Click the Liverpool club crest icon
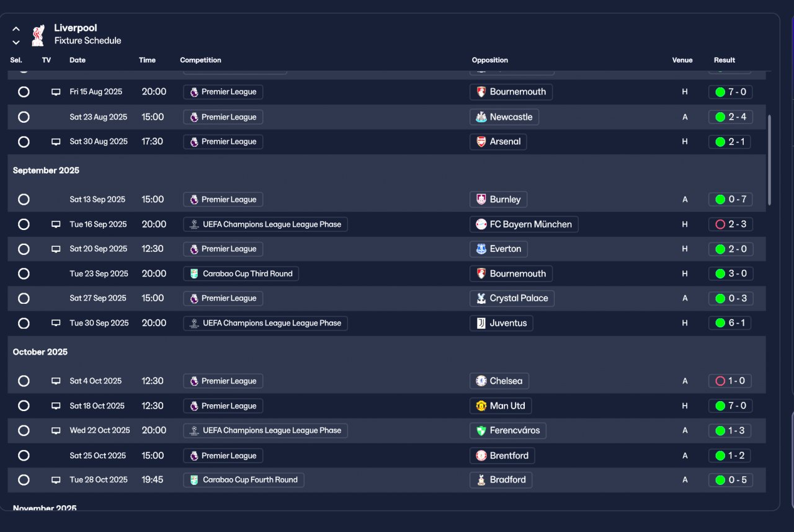794x532 pixels. click(38, 35)
